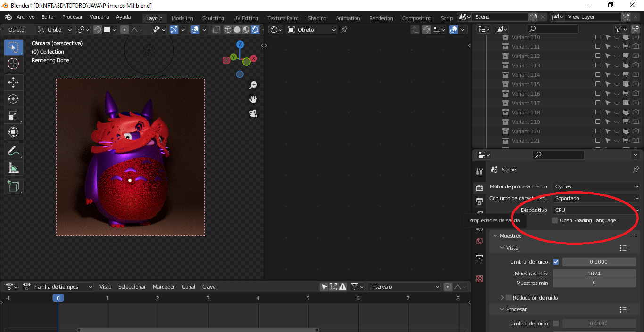Open Procesar sampling presets list icon

tap(623, 310)
